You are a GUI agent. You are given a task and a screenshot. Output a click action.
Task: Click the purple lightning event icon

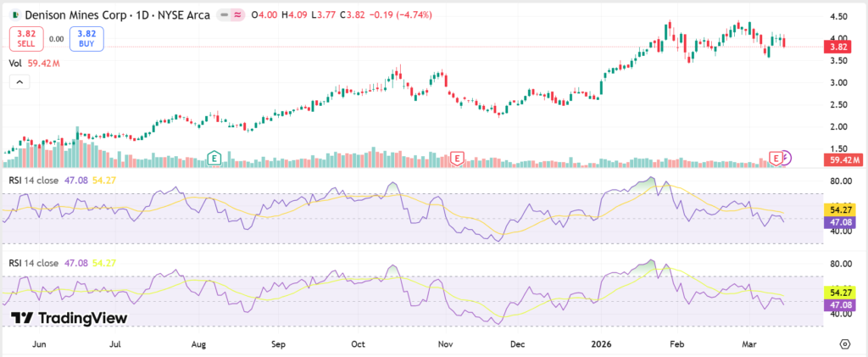tap(787, 158)
